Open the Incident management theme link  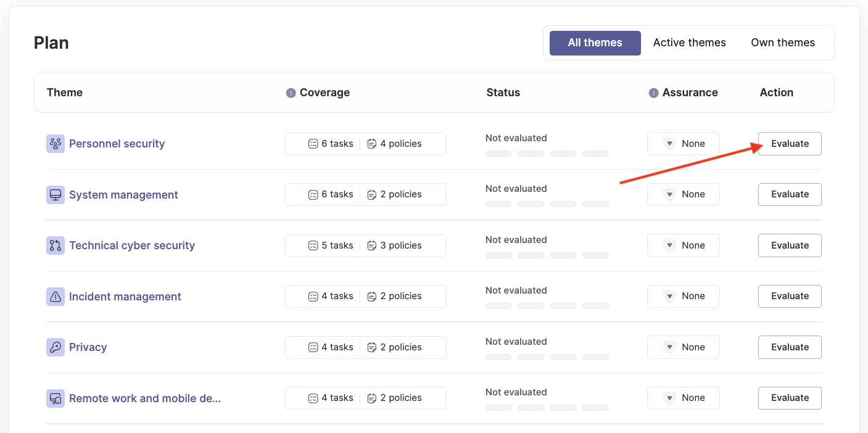coord(125,297)
